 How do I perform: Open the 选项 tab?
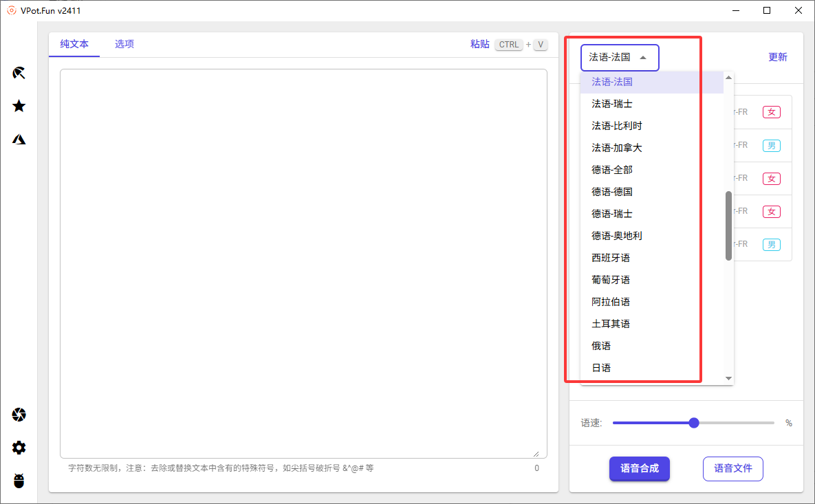click(x=124, y=44)
